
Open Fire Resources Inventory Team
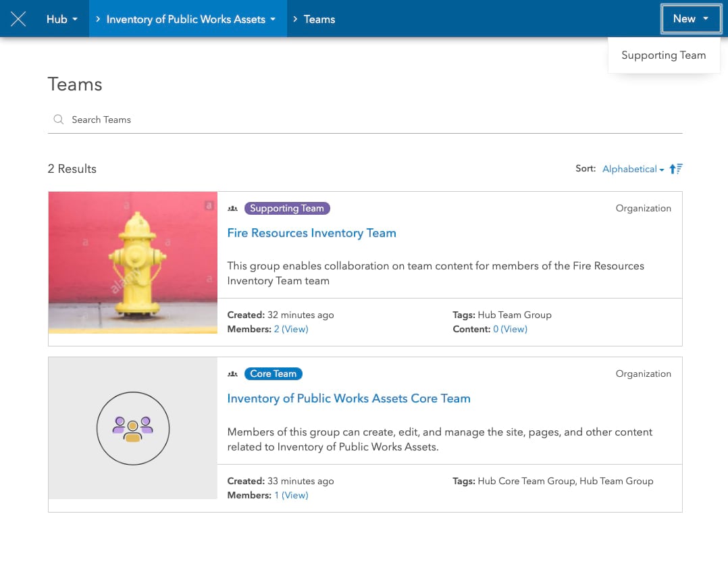pos(311,232)
